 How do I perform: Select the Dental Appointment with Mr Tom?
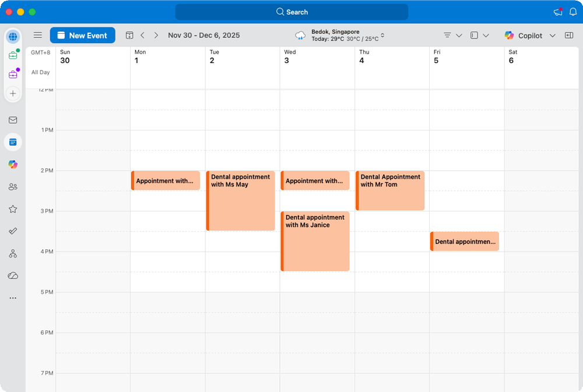coord(389,190)
